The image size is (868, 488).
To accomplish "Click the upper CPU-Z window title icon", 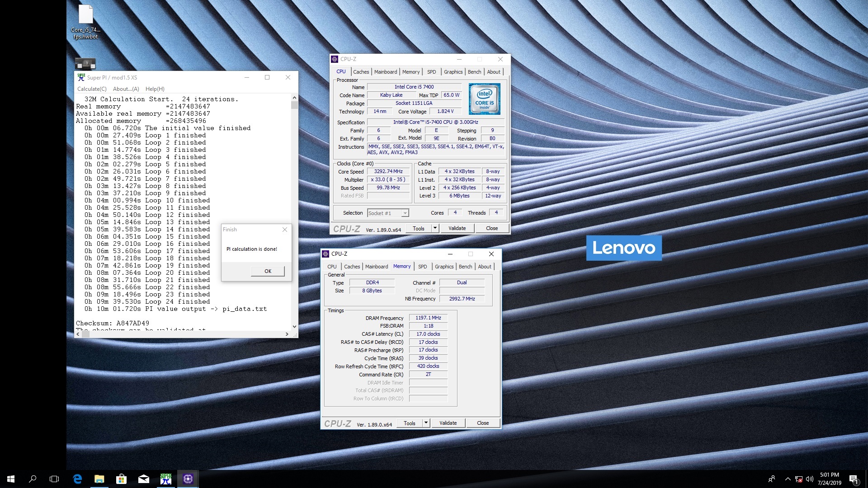I will (335, 59).
